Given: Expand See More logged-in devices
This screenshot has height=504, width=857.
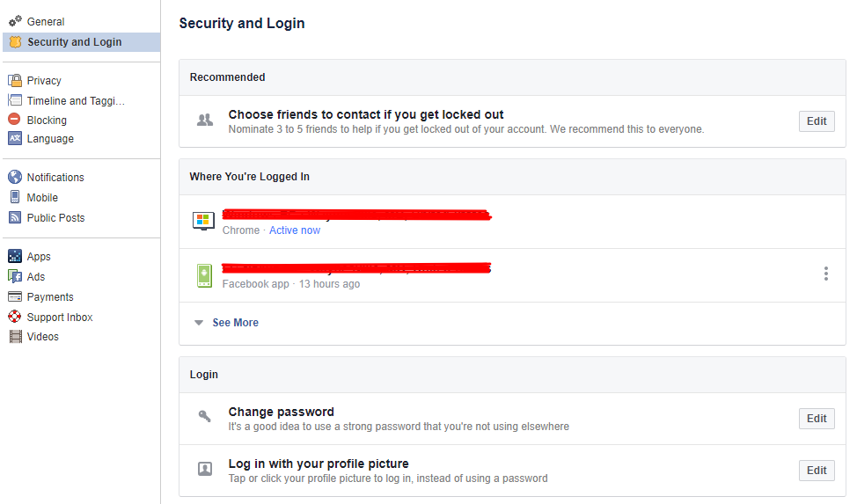Looking at the screenshot, I should (x=235, y=323).
